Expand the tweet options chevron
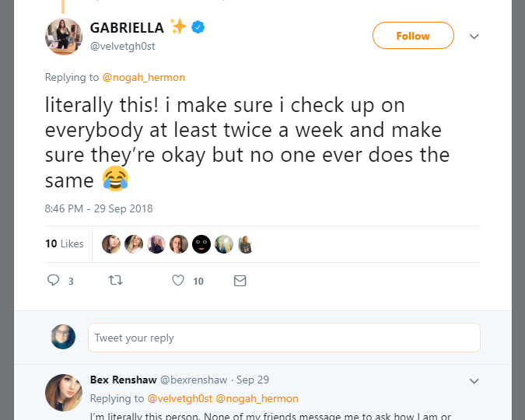This screenshot has width=525, height=420. (474, 37)
